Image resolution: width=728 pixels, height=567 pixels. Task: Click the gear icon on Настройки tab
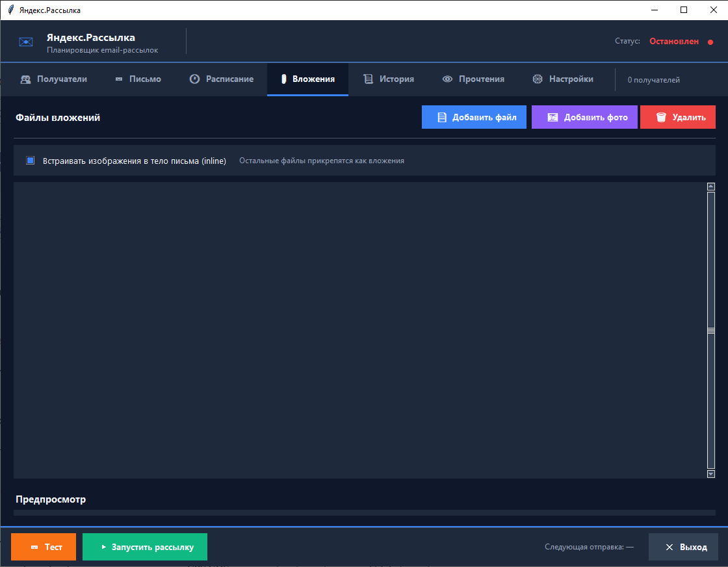click(538, 79)
